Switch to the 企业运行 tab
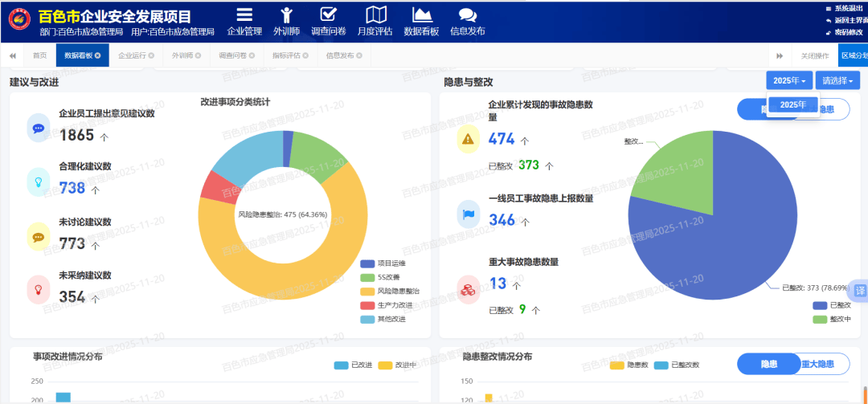This screenshot has height=404, width=868. 132,55
